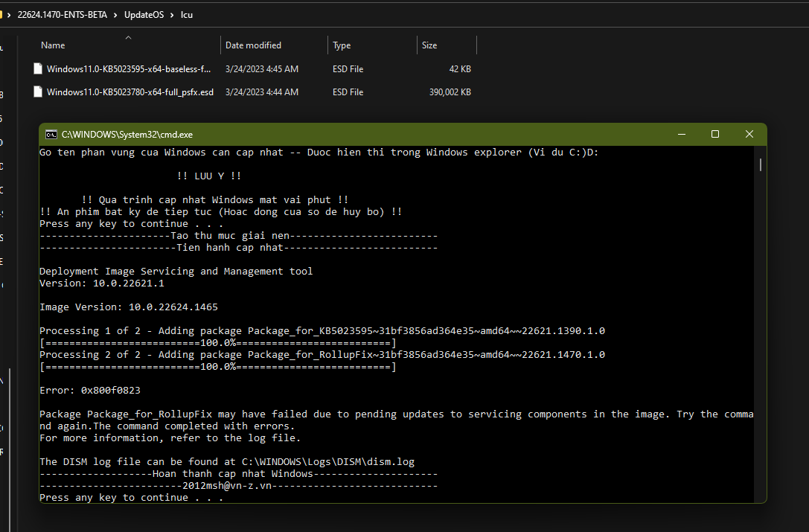This screenshot has width=809, height=532.
Task: Click the Tien hanh cap nhat line
Action: (238, 248)
